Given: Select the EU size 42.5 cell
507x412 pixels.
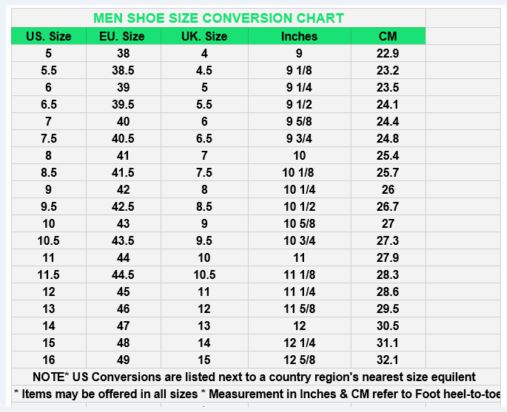Looking at the screenshot, I should click(123, 207).
